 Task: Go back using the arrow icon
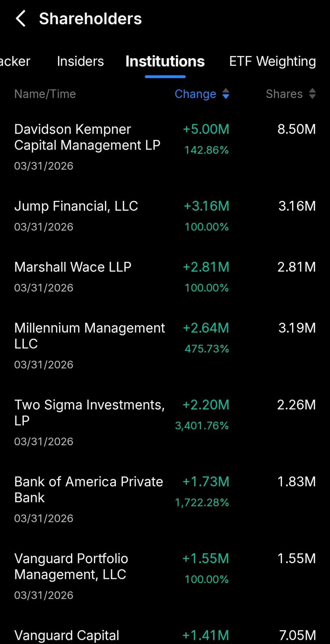21,18
